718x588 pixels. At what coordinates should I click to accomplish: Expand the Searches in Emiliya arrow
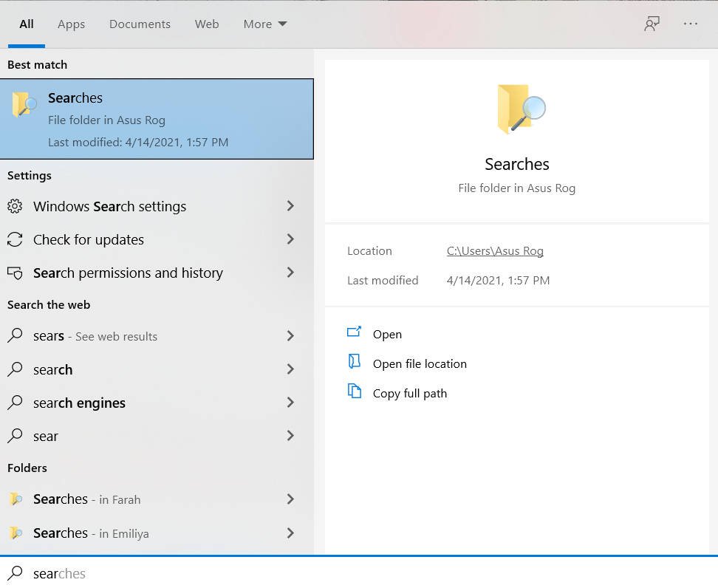coord(290,533)
